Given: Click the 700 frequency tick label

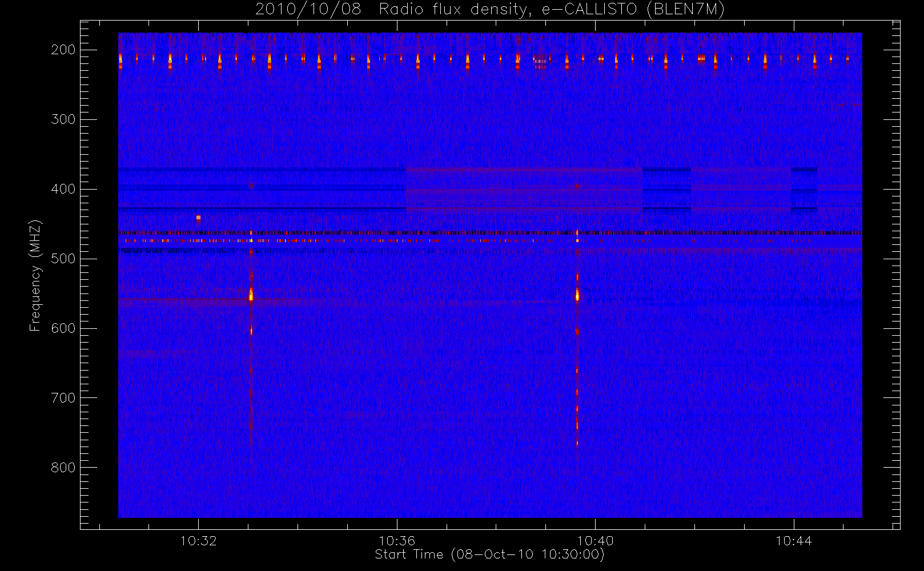Looking at the screenshot, I should click(x=63, y=398).
